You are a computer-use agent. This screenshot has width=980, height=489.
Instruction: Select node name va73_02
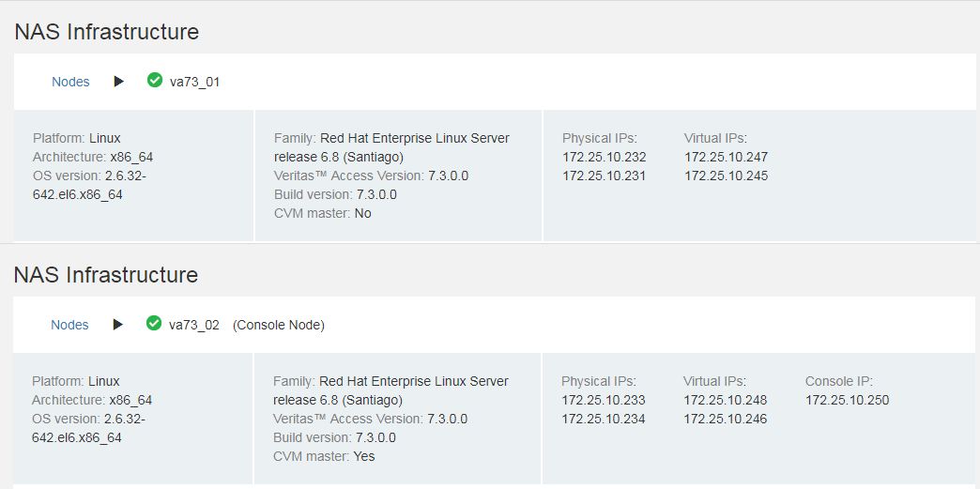coord(193,325)
